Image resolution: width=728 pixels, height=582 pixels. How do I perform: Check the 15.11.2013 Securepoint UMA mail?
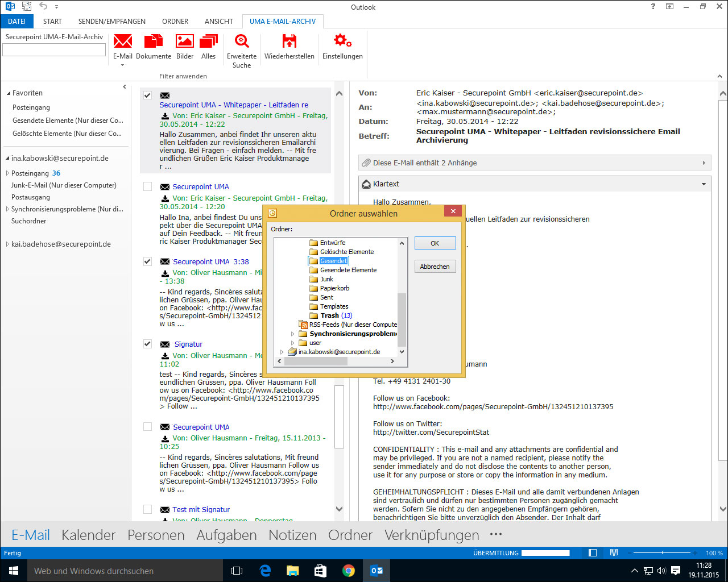(x=147, y=427)
